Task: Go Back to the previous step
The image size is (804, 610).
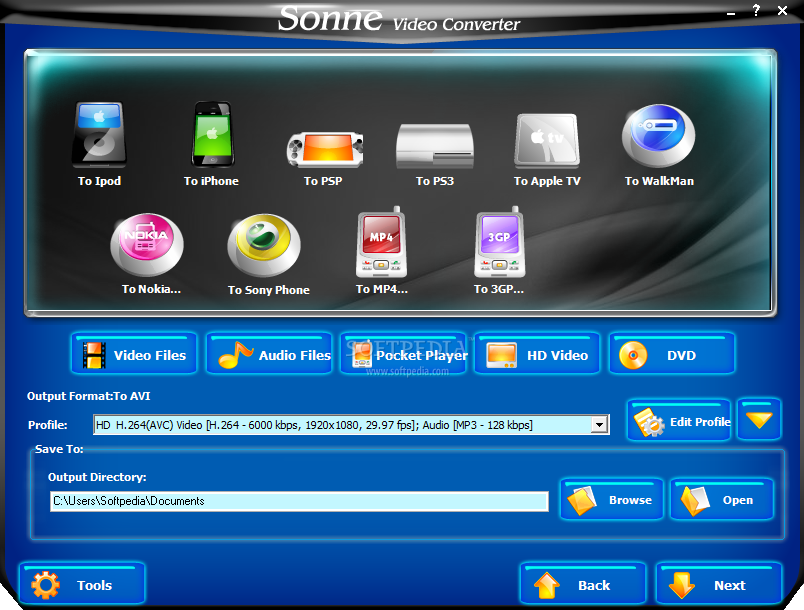Action: 583,584
